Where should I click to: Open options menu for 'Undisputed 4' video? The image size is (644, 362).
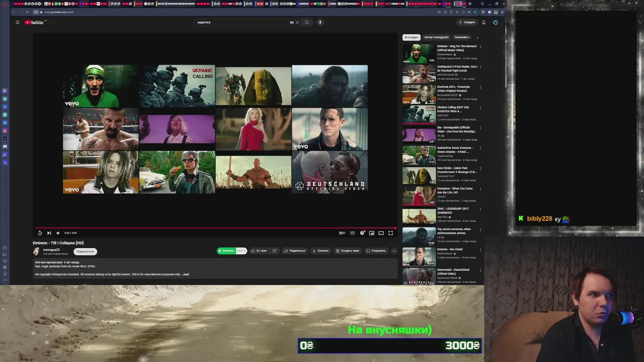(x=480, y=67)
